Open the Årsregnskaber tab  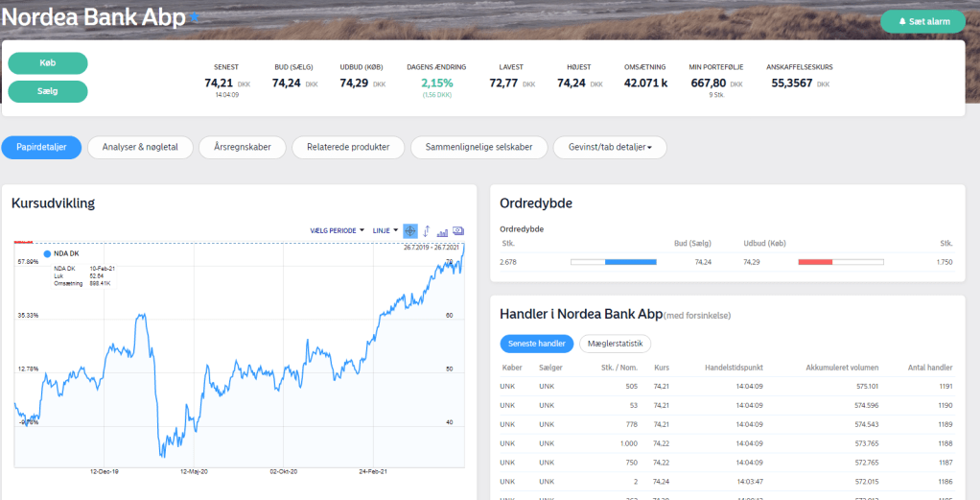[243, 148]
